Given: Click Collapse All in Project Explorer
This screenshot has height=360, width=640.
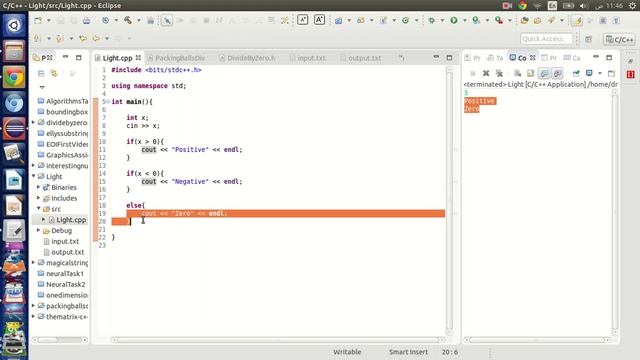Looking at the screenshot, I should click(41, 73).
